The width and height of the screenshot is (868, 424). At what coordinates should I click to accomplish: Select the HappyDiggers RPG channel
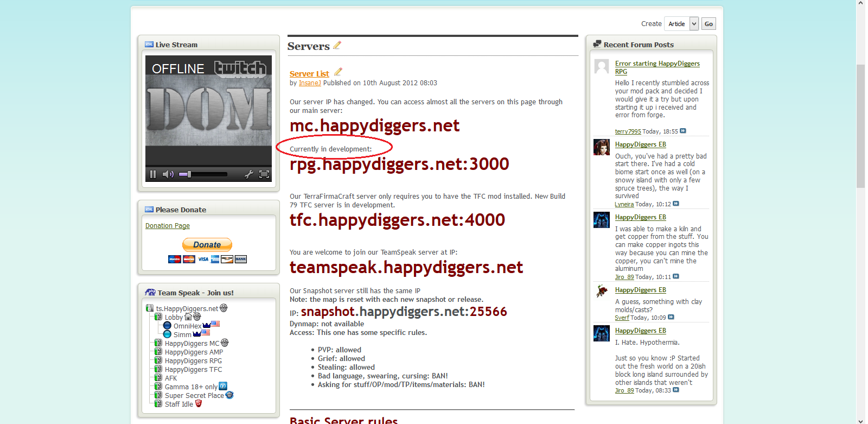193,361
